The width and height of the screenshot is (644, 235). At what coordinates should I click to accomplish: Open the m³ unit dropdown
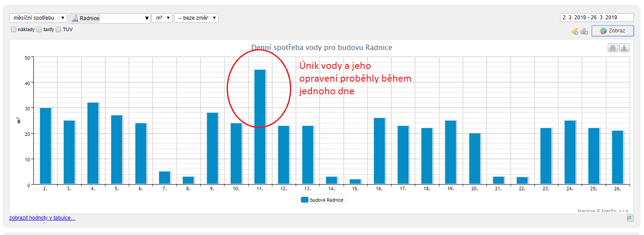click(162, 18)
